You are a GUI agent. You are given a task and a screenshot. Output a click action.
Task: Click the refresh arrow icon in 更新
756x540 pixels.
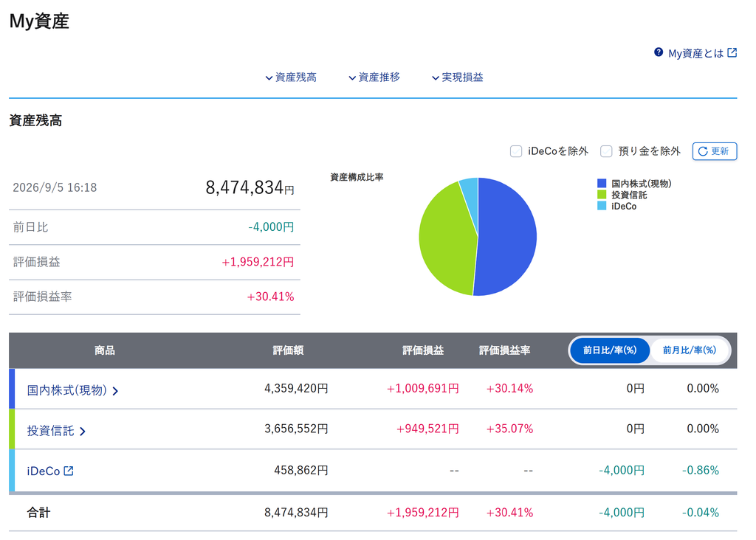(x=703, y=151)
